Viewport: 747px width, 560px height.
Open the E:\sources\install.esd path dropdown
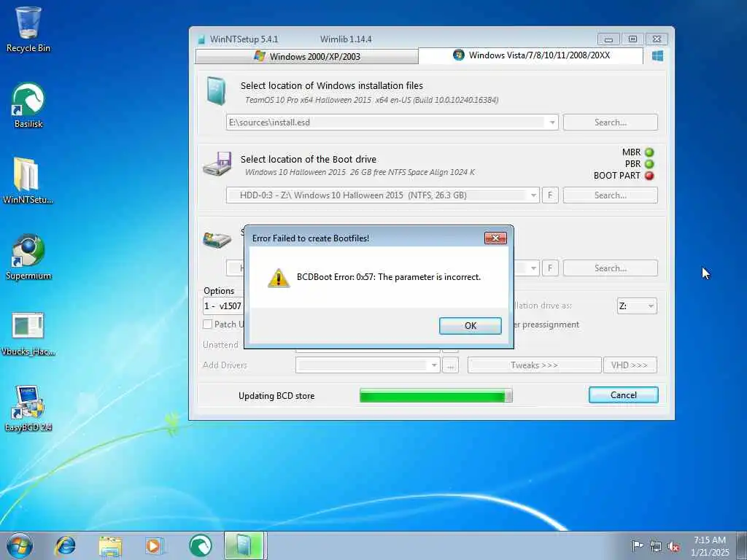coord(551,122)
